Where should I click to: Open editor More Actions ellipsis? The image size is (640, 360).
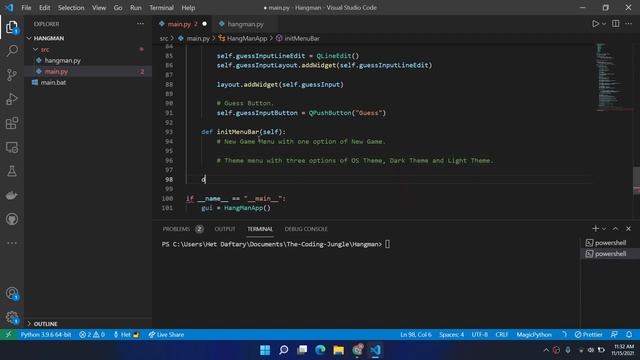coord(629,24)
